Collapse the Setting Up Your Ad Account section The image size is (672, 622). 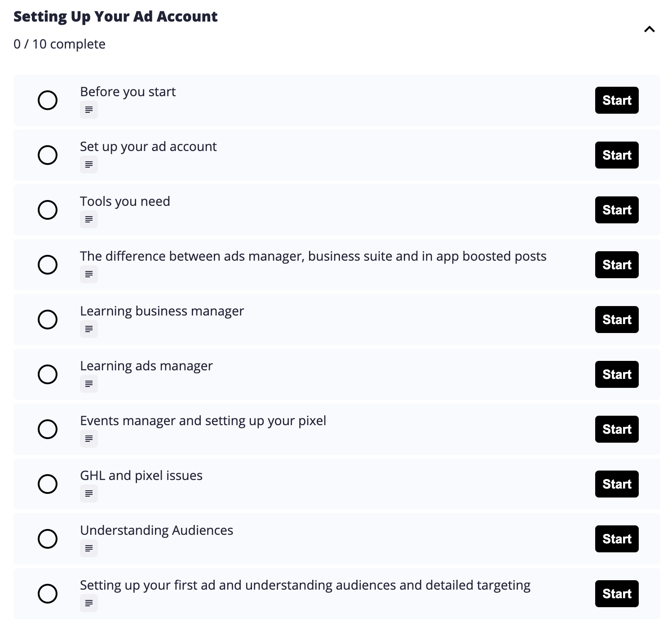650,29
